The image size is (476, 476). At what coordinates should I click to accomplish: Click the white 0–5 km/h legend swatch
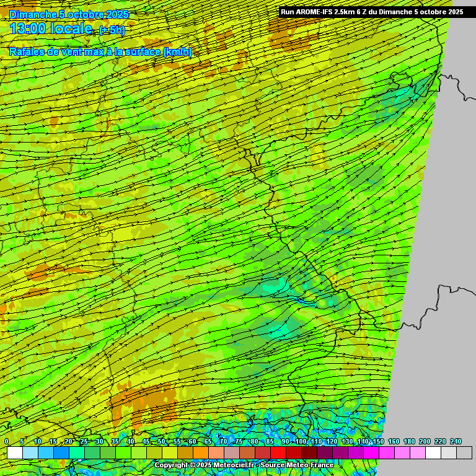(x=14, y=453)
